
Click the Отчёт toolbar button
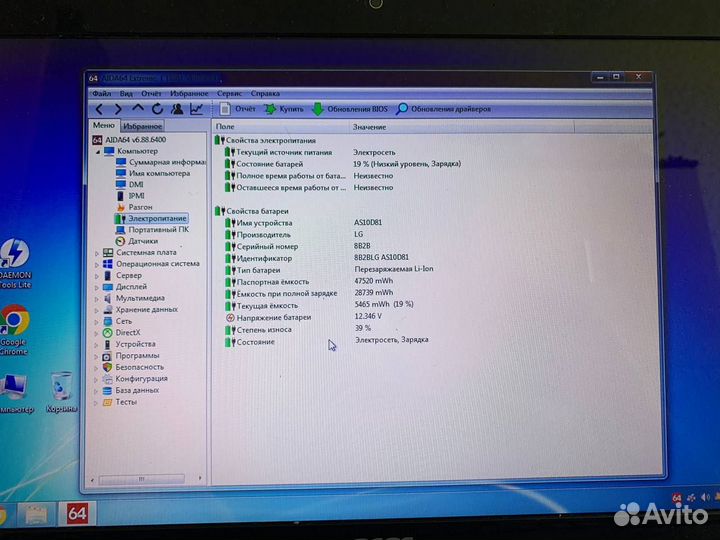click(238, 109)
